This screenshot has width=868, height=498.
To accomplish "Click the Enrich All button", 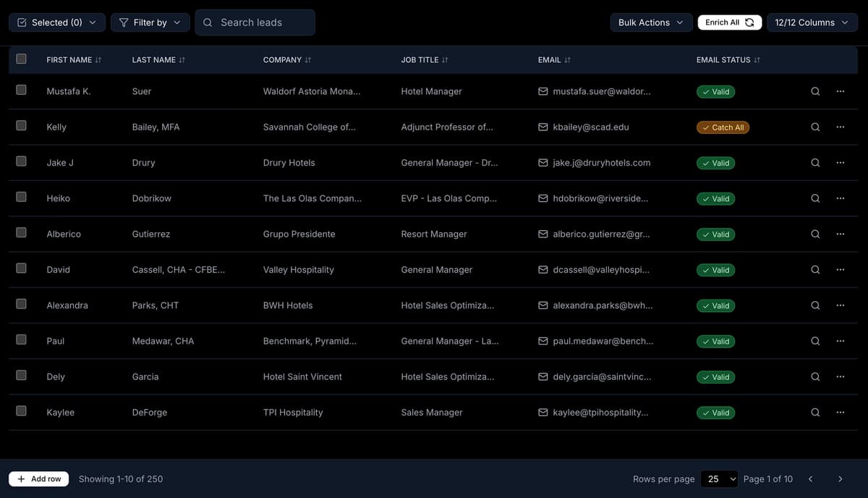I will click(729, 22).
